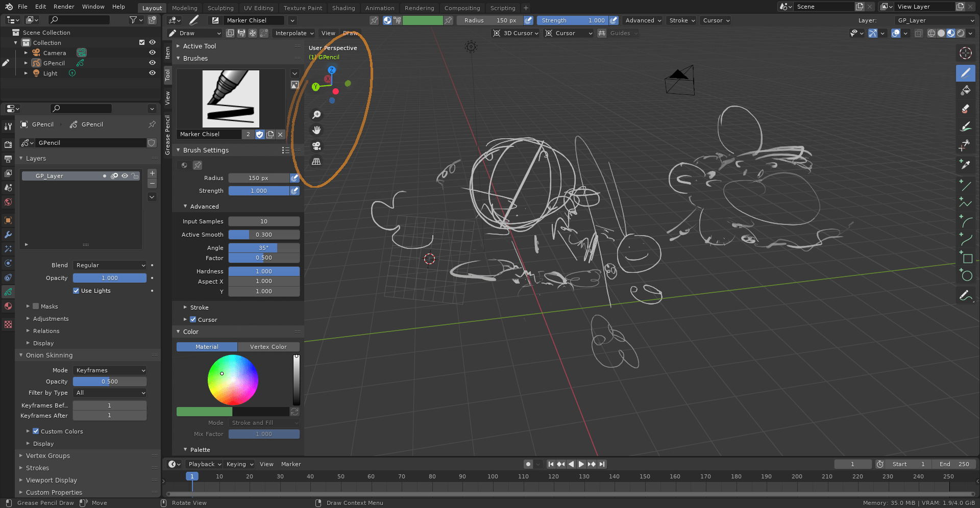The height and width of the screenshot is (508, 980).
Task: Select the Tint tool
Action: coord(965,126)
